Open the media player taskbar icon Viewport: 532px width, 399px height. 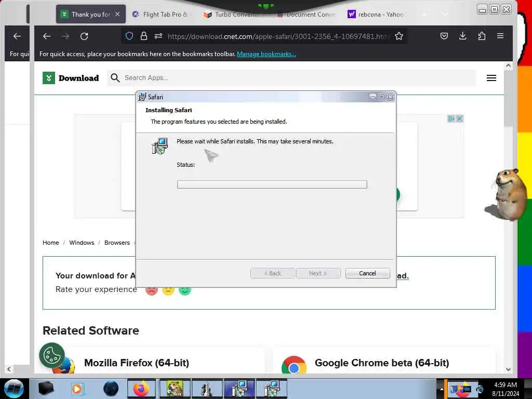click(x=77, y=389)
